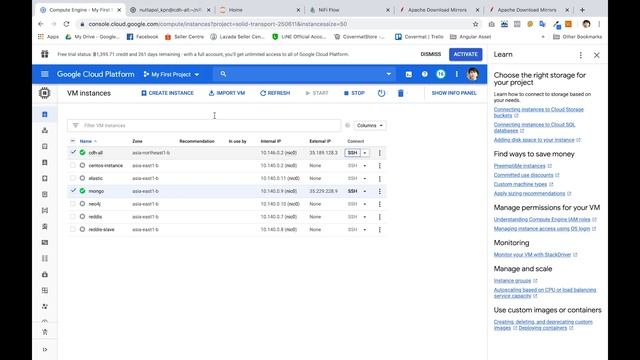Switch to NiFi Flow browser tab
This screenshot has height=360, width=640.
[349, 10]
